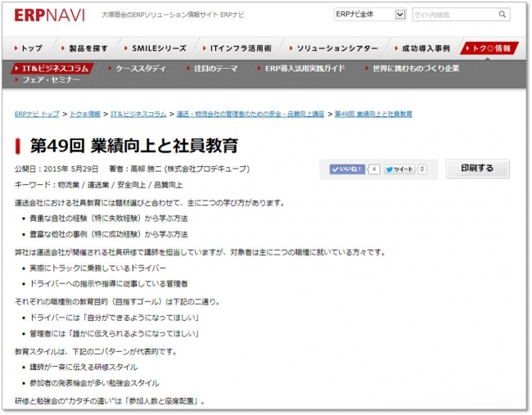Screen dimensions: 532x415
Task: Follow the トク◎情報 breadcrumb link
Action: point(85,114)
